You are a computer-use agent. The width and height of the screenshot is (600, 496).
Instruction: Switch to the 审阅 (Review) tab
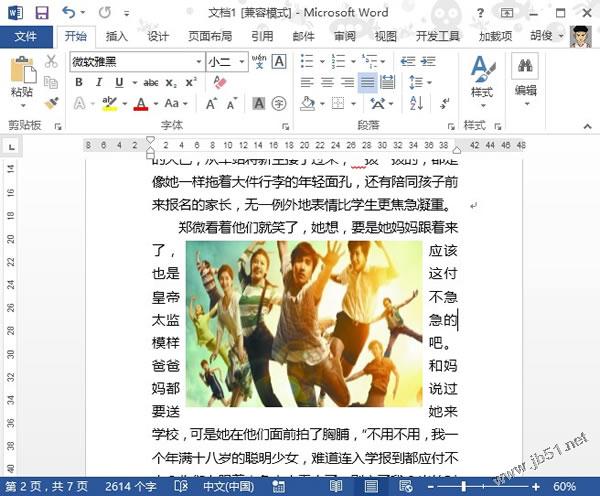pyautogui.click(x=345, y=36)
